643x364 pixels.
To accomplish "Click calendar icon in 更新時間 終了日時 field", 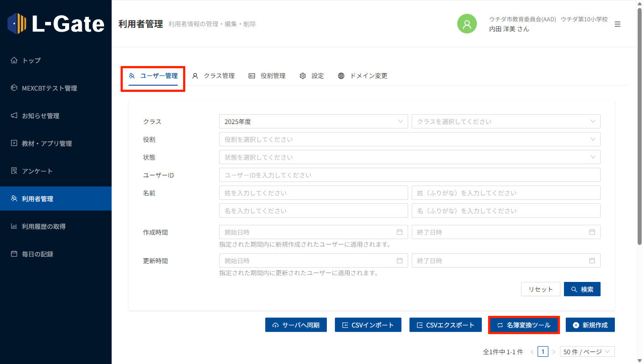I will (592, 261).
